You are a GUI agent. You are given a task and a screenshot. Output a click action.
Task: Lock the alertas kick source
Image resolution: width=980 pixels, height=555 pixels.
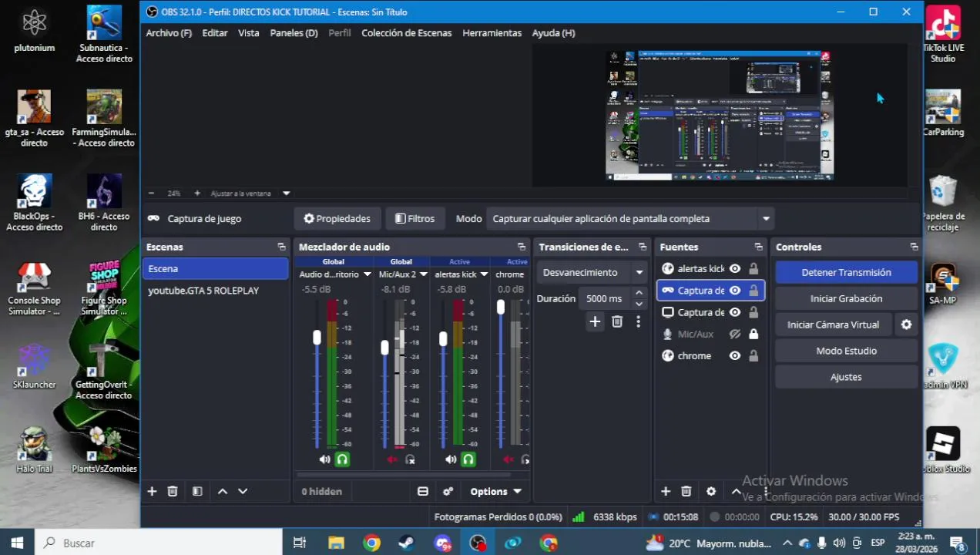coord(753,268)
